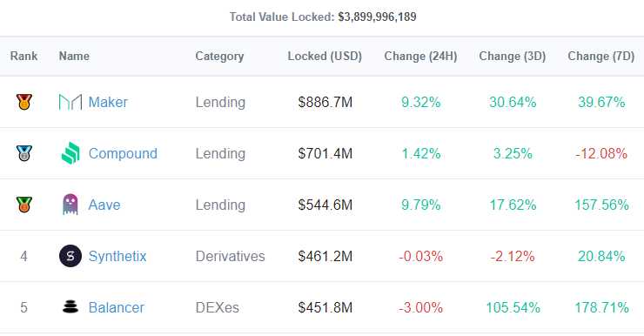Viewport: 644px width, 336px height.
Task: Sort by Locked (USD) column header
Action: [325, 57]
